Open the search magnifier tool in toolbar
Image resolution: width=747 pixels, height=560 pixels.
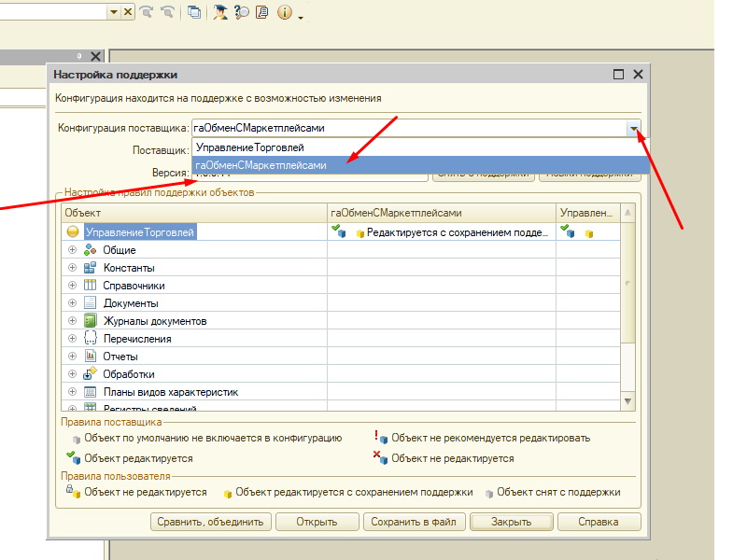pos(242,12)
